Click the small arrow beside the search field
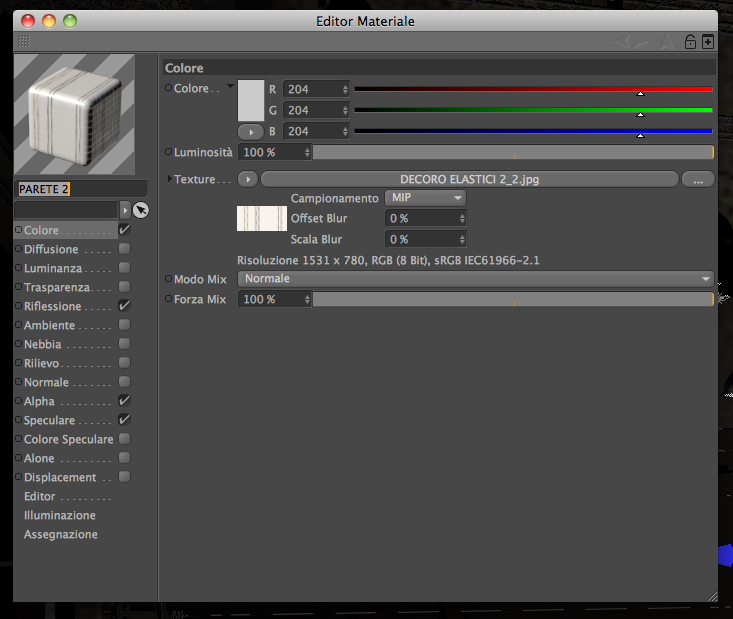The height and width of the screenshot is (619, 733). tap(125, 210)
